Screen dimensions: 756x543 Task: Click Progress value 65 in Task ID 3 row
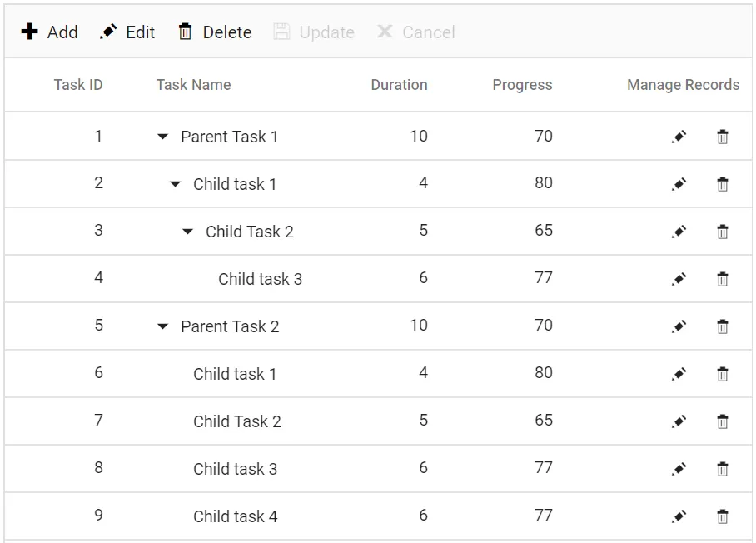coord(544,230)
